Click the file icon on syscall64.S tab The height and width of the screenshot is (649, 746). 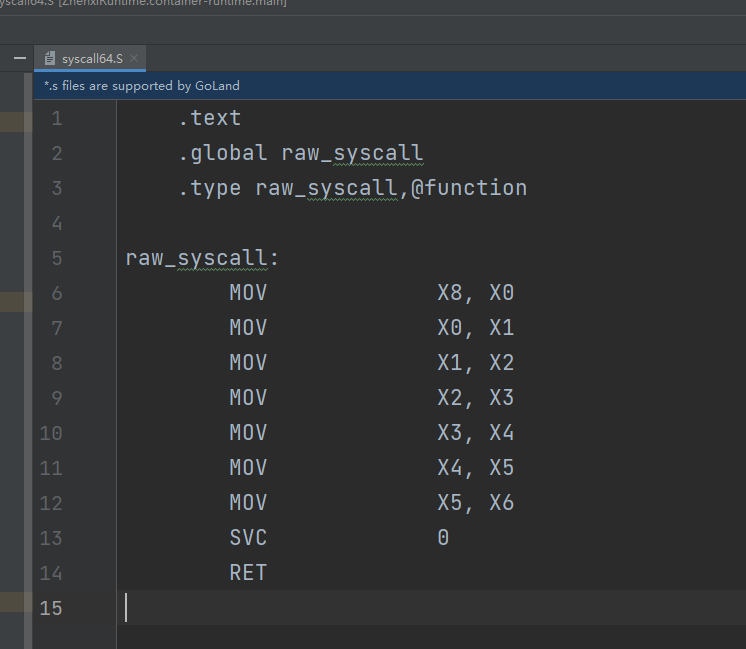coord(50,59)
